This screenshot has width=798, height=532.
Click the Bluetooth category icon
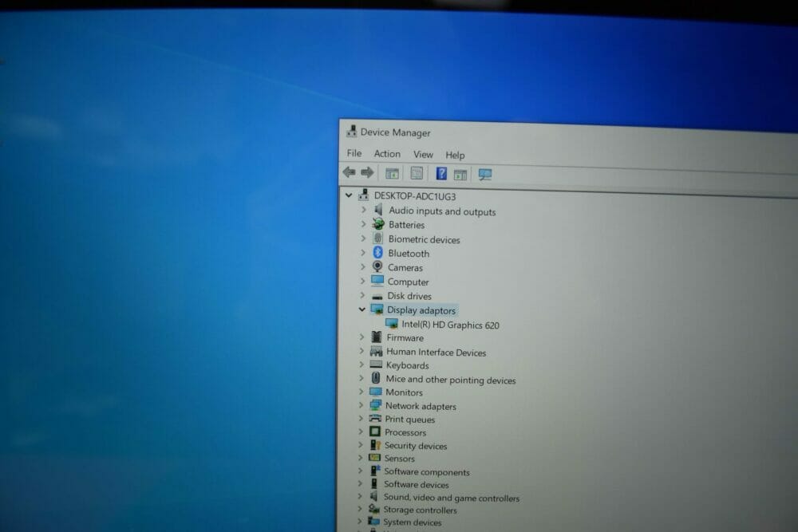coord(377,252)
